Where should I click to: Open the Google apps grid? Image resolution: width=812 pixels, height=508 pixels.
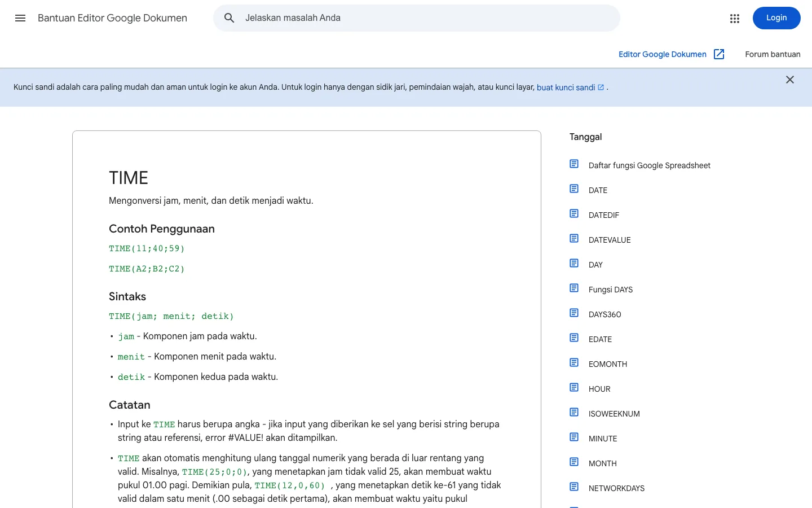click(x=734, y=18)
